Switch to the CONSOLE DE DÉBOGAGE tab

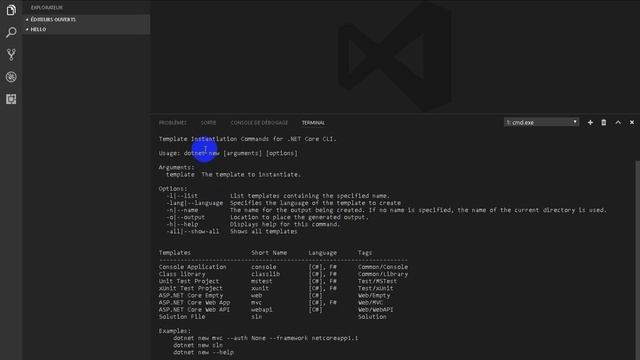pos(259,123)
